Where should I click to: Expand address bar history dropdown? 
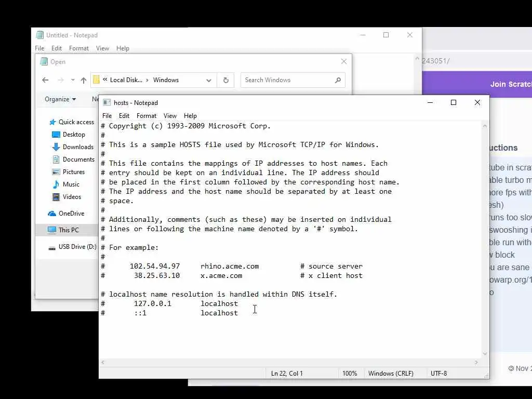[209, 81]
